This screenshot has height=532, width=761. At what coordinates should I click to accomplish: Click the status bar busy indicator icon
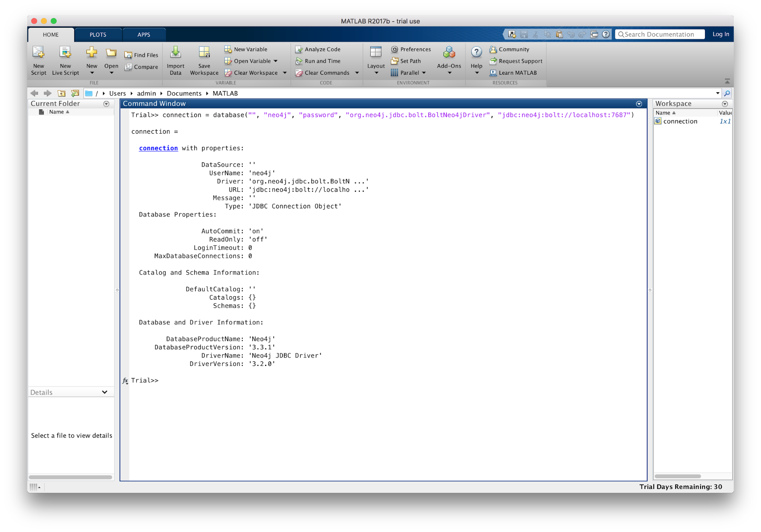coord(35,487)
